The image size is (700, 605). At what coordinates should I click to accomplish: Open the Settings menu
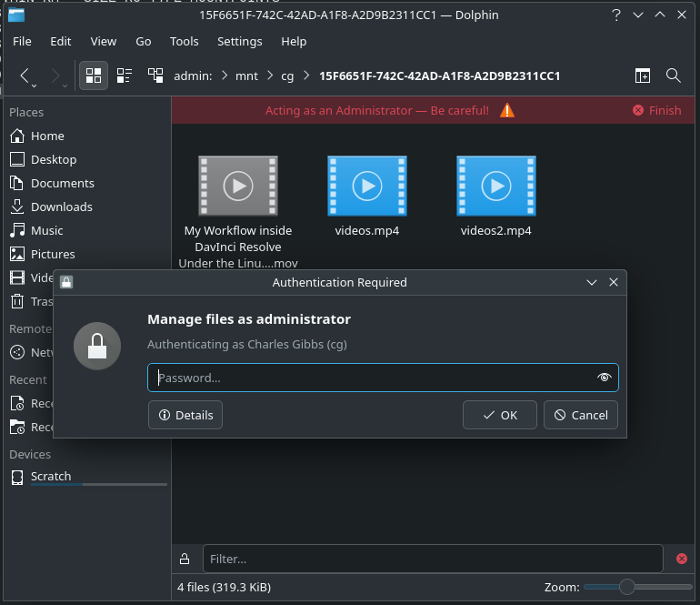click(x=239, y=41)
